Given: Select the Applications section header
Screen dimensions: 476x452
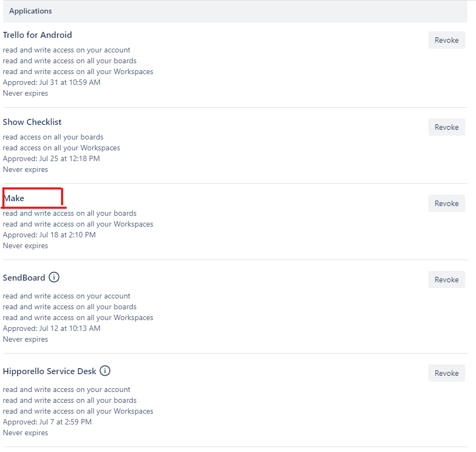Looking at the screenshot, I should [x=30, y=11].
